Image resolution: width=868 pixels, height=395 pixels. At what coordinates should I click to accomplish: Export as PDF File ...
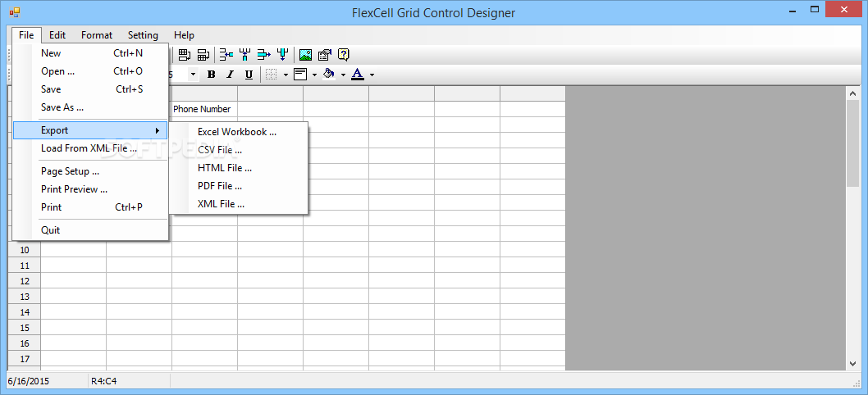click(x=239, y=186)
